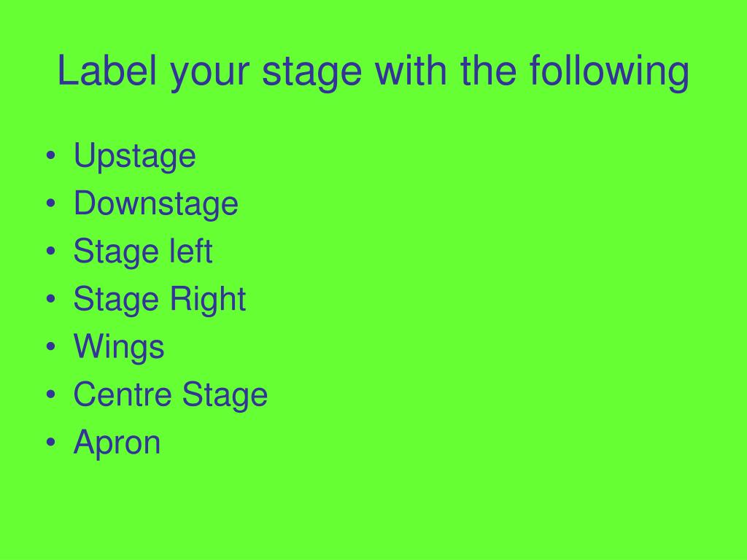Click the word 'left' in 'Stage left'
The height and width of the screenshot is (560, 747).
coord(191,250)
